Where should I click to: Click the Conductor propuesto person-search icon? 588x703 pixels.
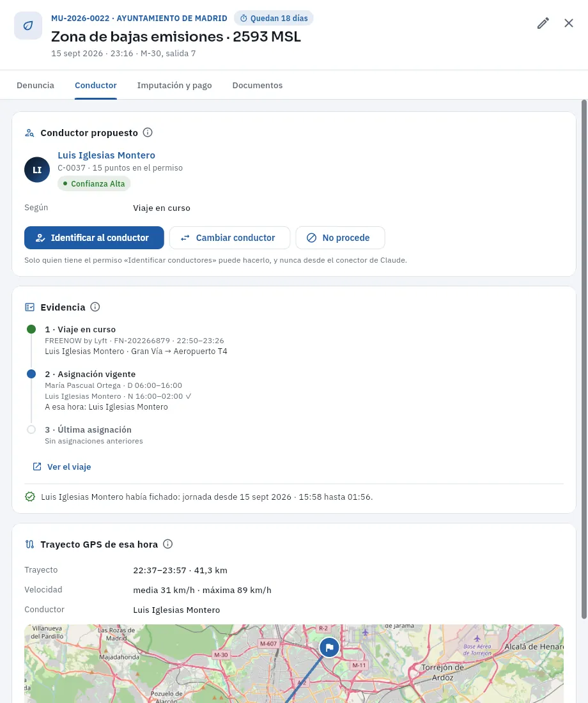point(29,133)
